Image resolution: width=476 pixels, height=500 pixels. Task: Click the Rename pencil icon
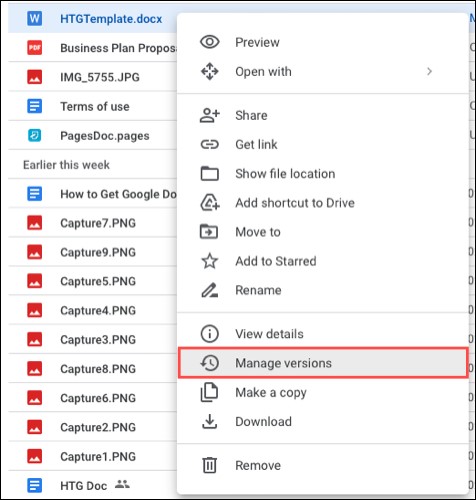(210, 290)
